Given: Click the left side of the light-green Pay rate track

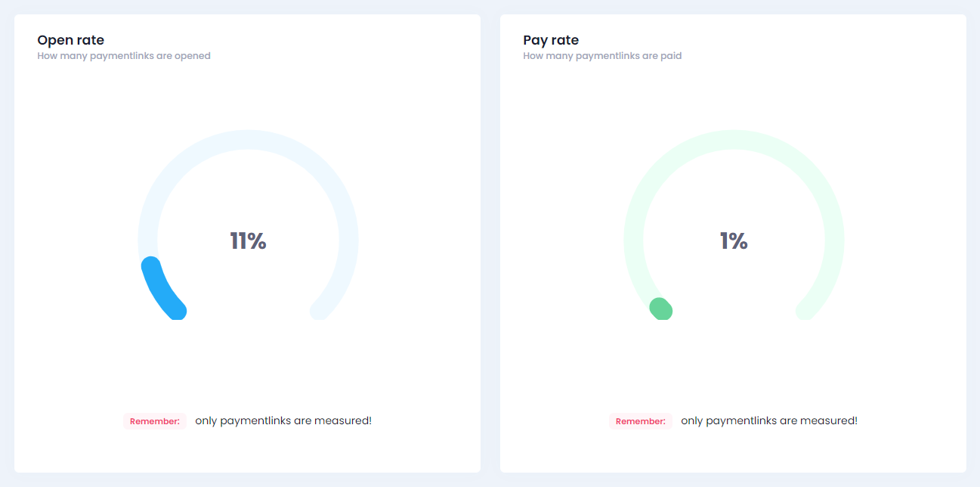Looking at the screenshot, I should coord(633,241).
